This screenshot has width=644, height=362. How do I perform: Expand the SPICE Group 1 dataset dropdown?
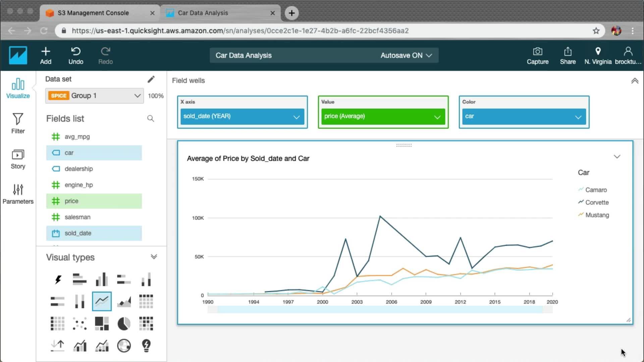(x=137, y=96)
